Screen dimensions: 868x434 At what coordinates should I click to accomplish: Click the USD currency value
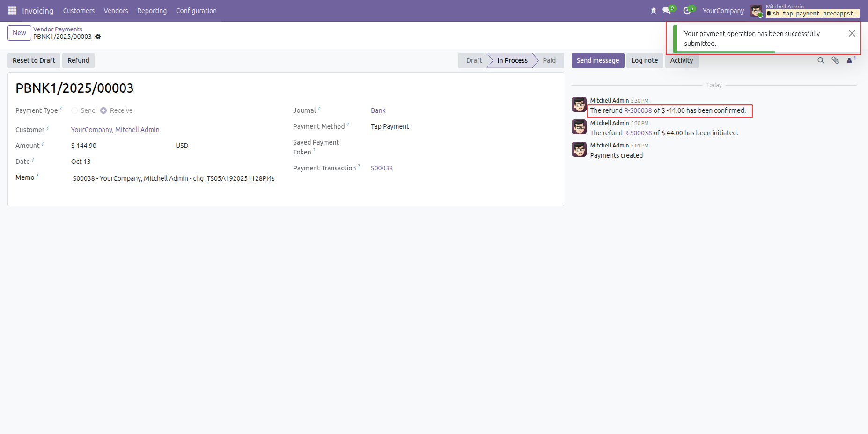point(182,146)
